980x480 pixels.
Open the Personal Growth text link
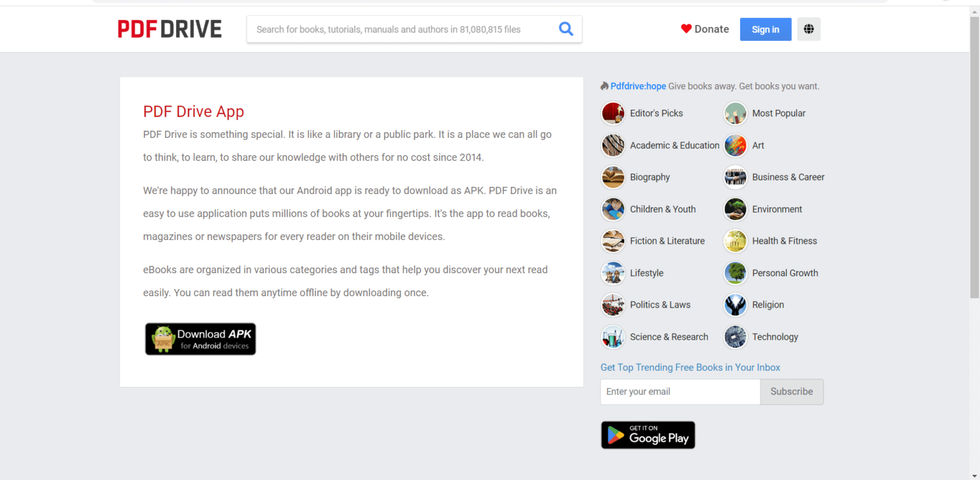785,273
